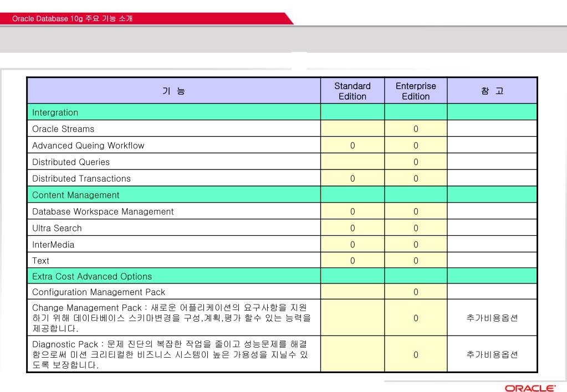The height and width of the screenshot is (392, 567).
Task: Click the slide title 'Oracle Database 10g 주요 기능 소개'
Action: click(72, 18)
